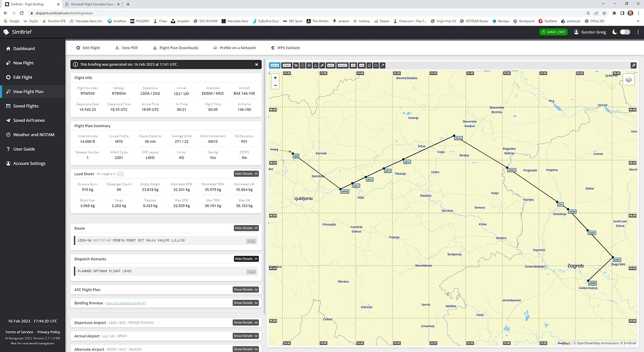Open map search with the magnifier icon
This screenshot has height=352, width=644.
click(x=633, y=65)
